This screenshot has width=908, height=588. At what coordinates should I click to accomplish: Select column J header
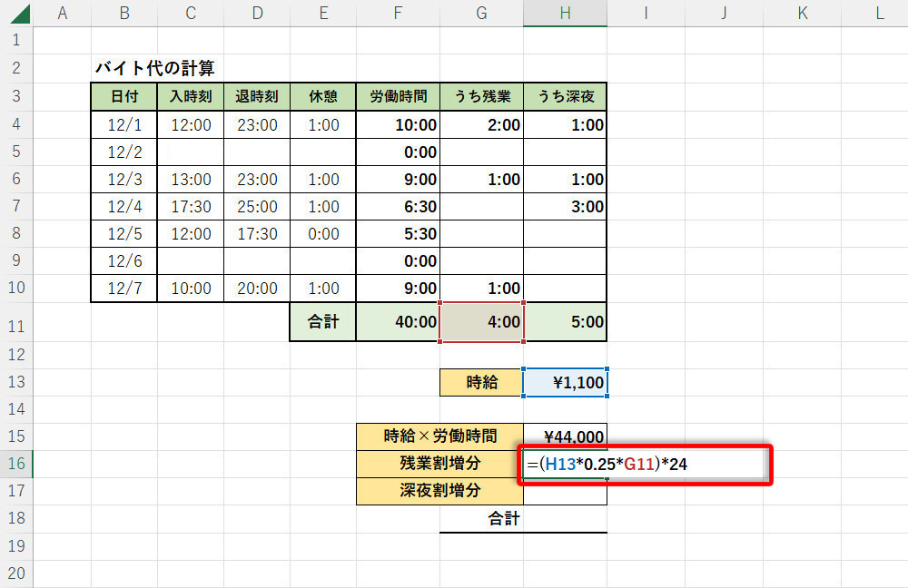(x=724, y=14)
